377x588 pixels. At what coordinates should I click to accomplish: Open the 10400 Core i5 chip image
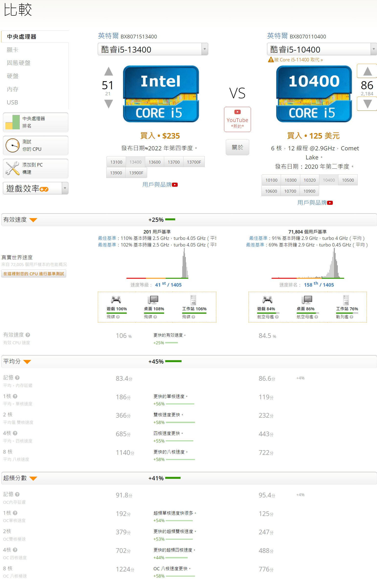314,94
